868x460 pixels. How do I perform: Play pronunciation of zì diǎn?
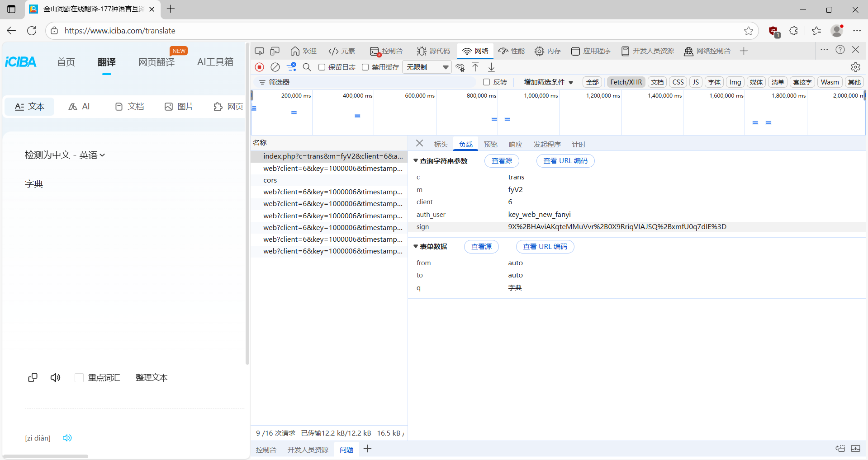tap(67, 438)
